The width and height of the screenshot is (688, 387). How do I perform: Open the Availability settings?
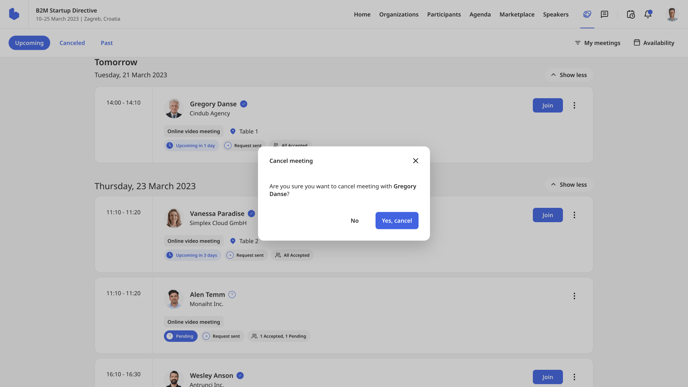(x=653, y=43)
